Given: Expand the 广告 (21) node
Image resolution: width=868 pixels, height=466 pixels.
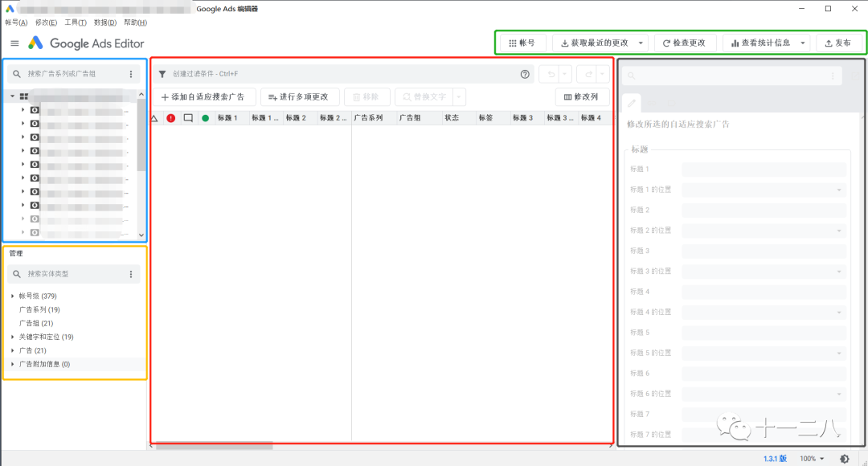Looking at the screenshot, I should [13, 350].
